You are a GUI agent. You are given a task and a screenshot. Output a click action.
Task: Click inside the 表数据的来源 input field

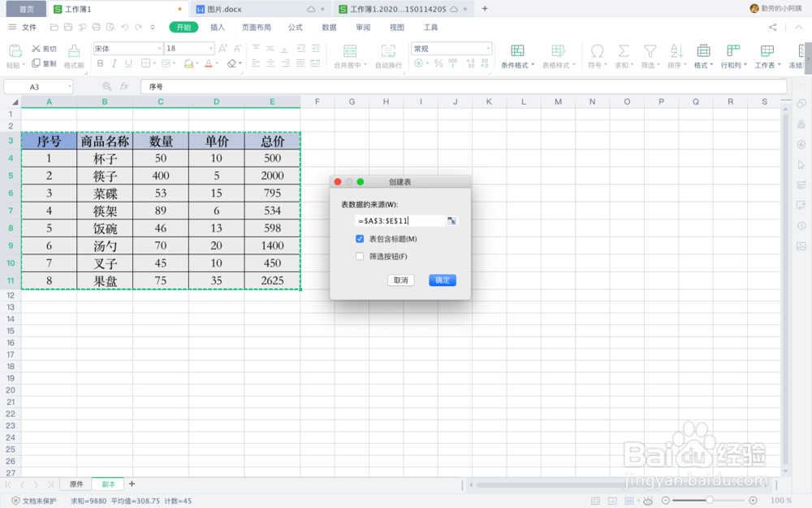click(398, 219)
